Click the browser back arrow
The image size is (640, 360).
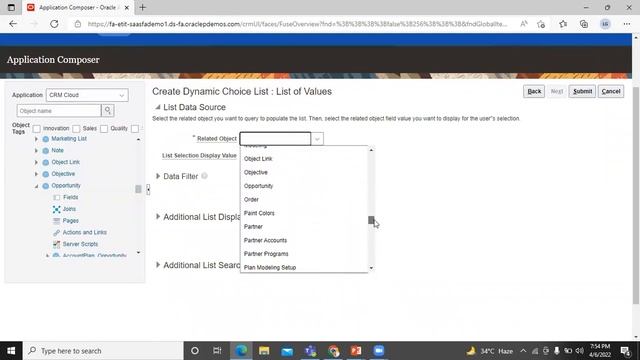pos(13,24)
